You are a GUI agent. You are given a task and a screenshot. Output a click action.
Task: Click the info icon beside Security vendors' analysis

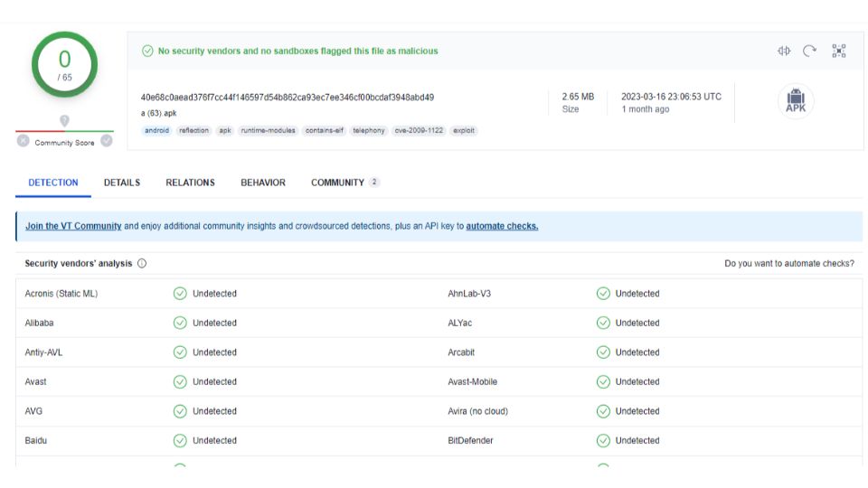142,263
